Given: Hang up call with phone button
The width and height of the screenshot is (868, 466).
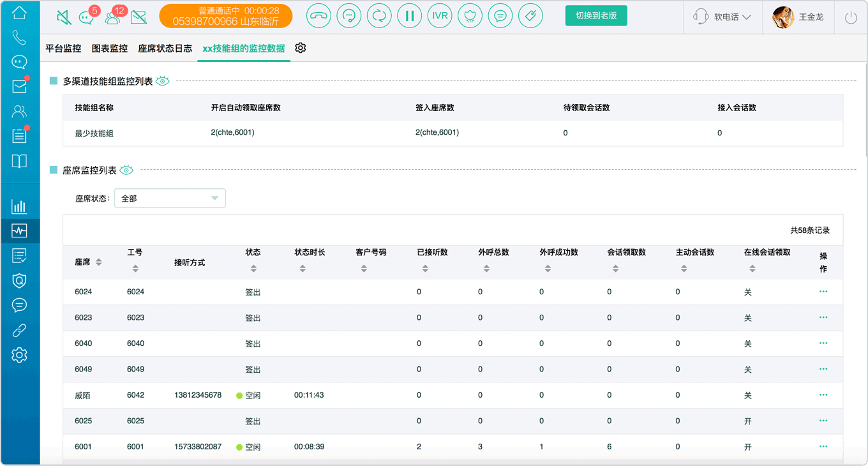Looking at the screenshot, I should (x=318, y=16).
